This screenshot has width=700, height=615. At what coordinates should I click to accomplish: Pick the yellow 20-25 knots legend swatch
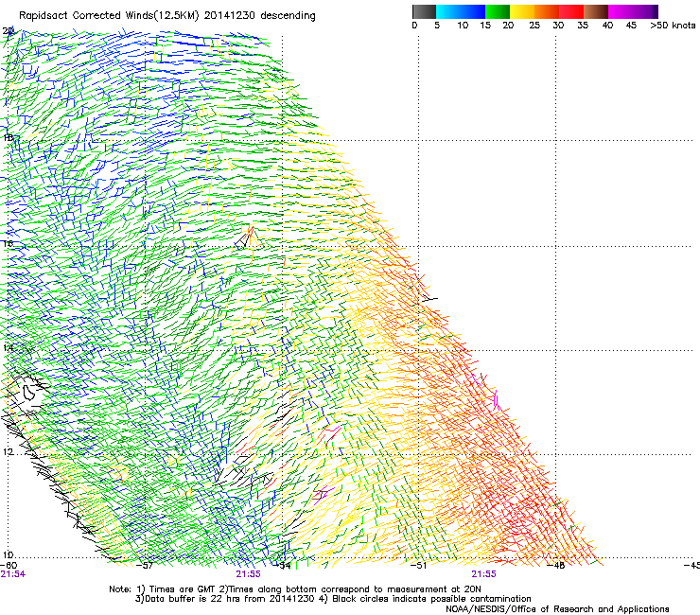[x=522, y=11]
